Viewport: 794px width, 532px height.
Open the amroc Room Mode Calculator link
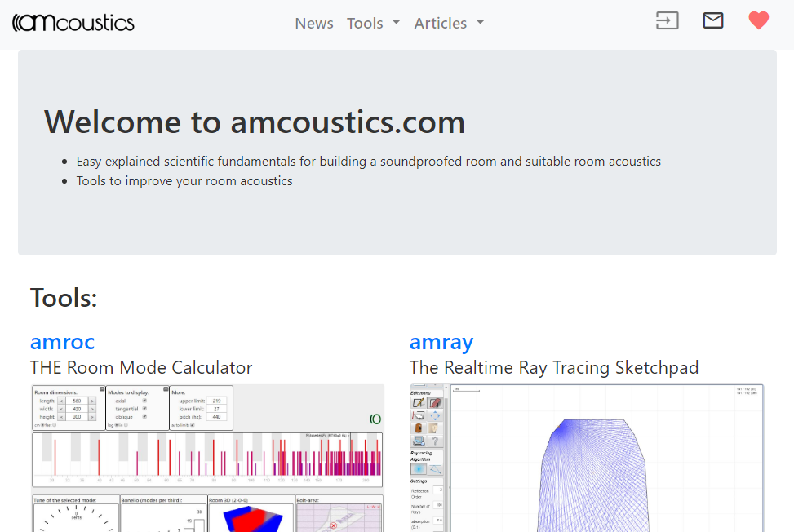[x=62, y=342]
